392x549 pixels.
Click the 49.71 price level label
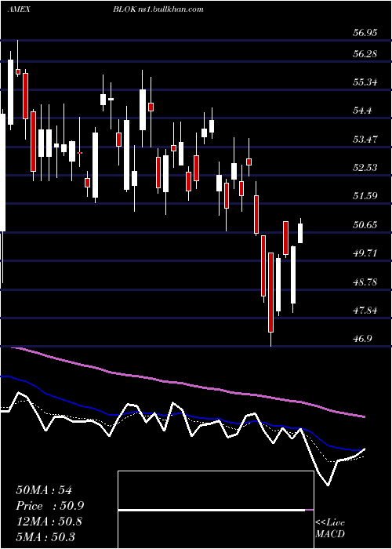365,253
